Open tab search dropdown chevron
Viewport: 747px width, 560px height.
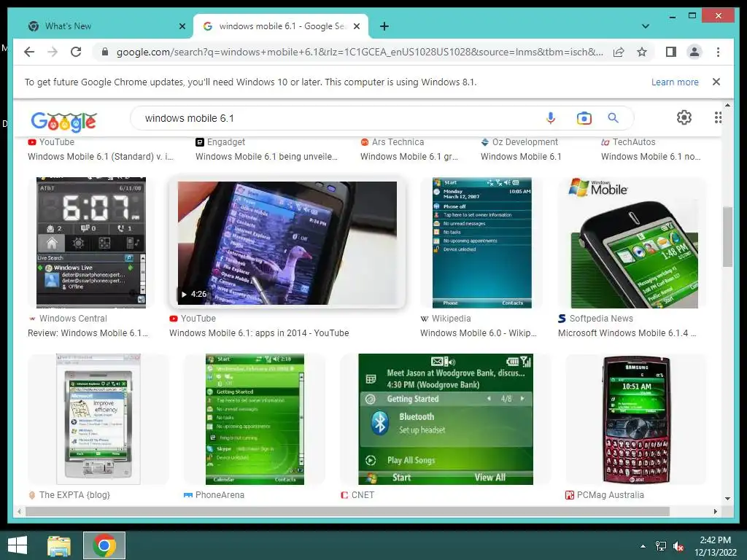(x=646, y=26)
